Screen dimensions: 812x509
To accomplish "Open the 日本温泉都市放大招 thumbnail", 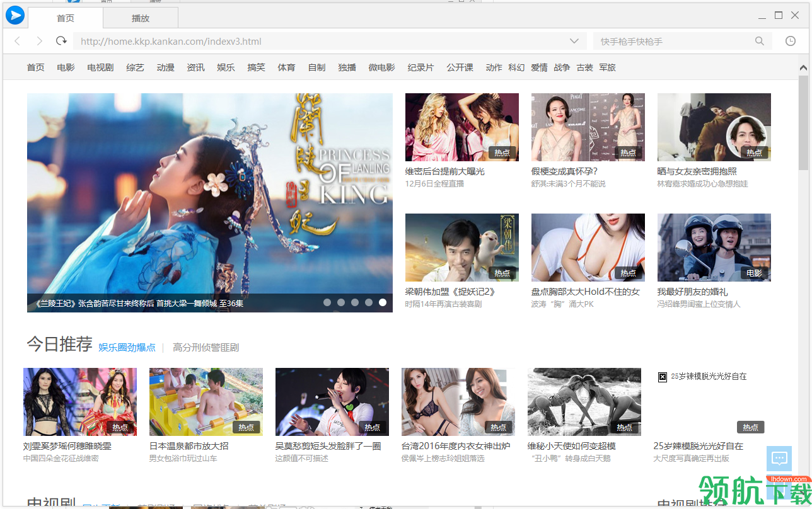I will [206, 402].
